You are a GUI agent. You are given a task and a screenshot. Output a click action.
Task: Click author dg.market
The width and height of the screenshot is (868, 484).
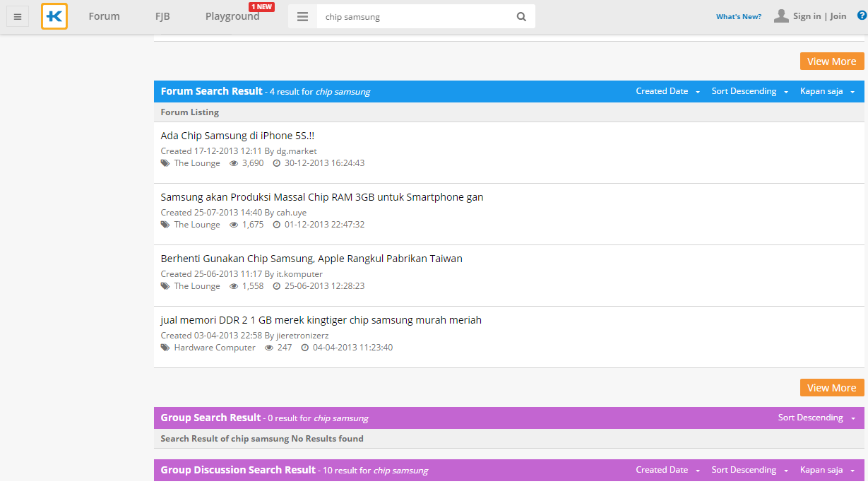tap(297, 151)
